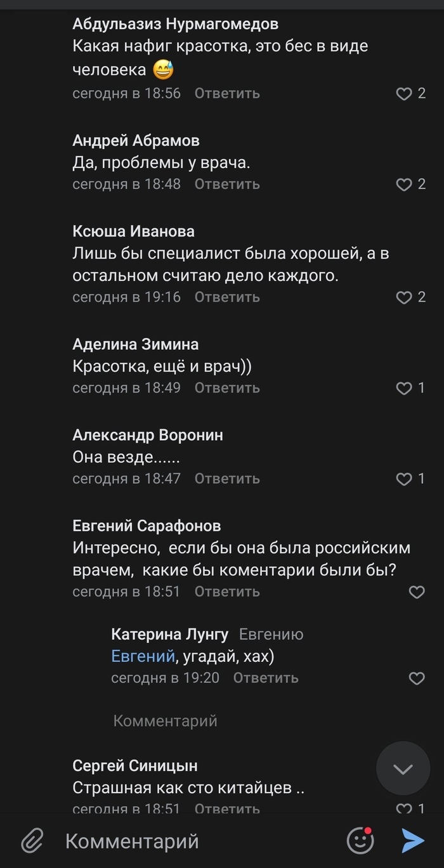Like Катерина Лунгу's reply
444x868 pixels.
(x=417, y=678)
